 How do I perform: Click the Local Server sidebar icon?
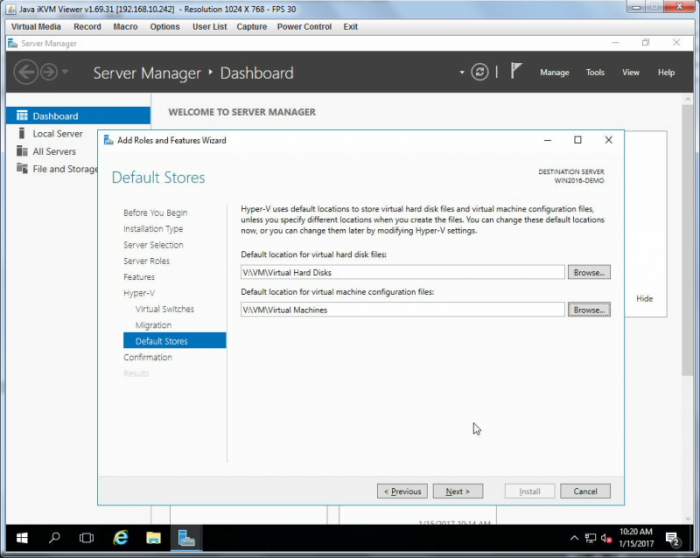tap(21, 133)
